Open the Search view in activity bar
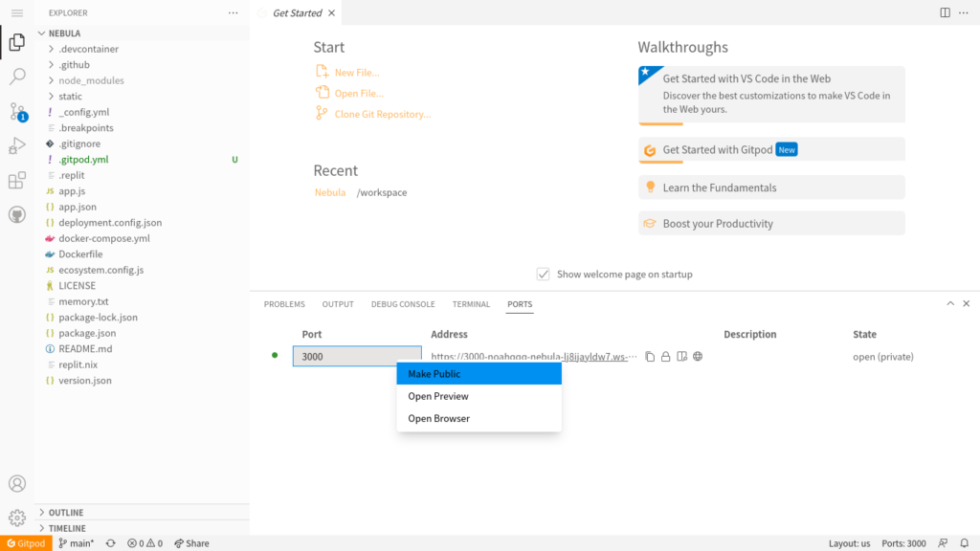980x551 pixels. click(17, 77)
